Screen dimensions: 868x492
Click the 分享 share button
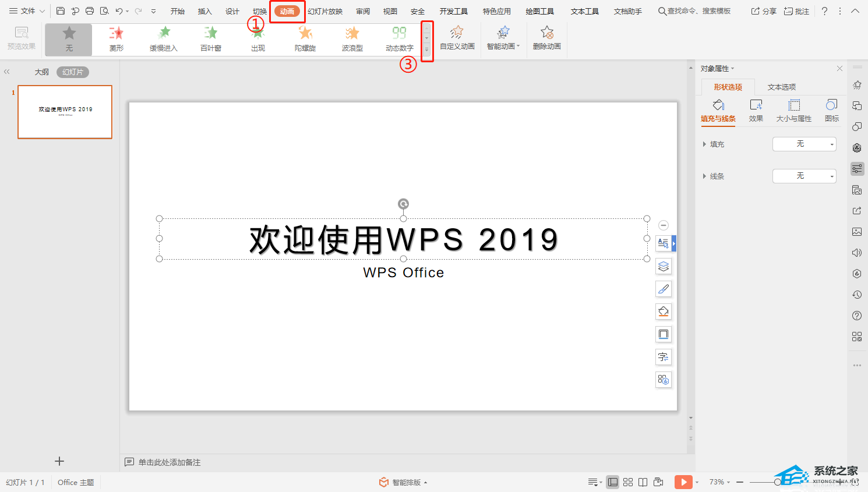pos(764,11)
